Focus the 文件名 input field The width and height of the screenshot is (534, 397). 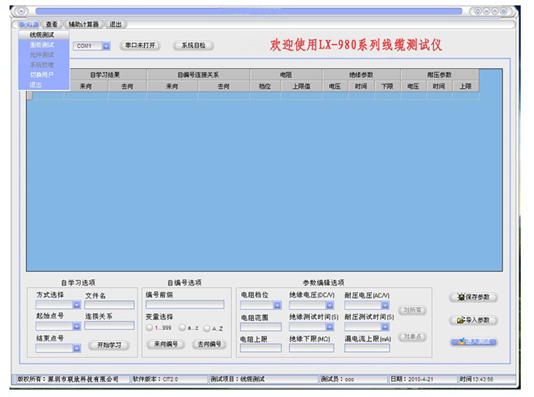(109, 305)
